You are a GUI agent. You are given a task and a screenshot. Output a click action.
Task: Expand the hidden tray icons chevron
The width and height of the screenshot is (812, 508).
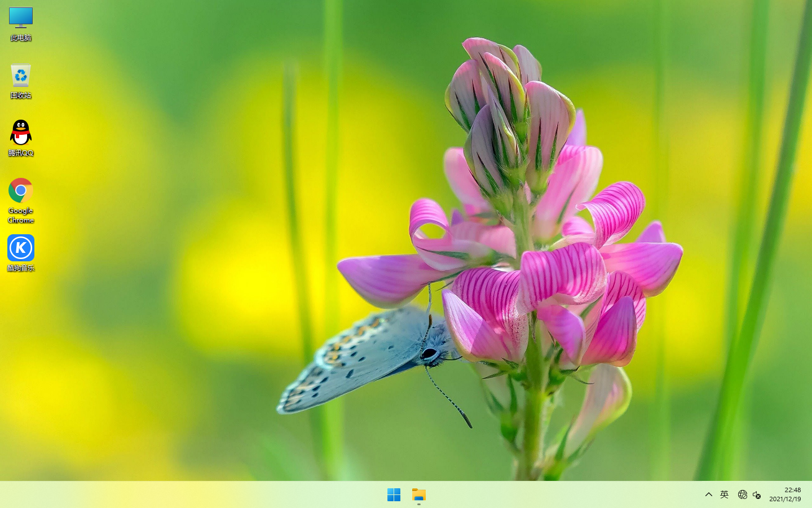pos(709,495)
